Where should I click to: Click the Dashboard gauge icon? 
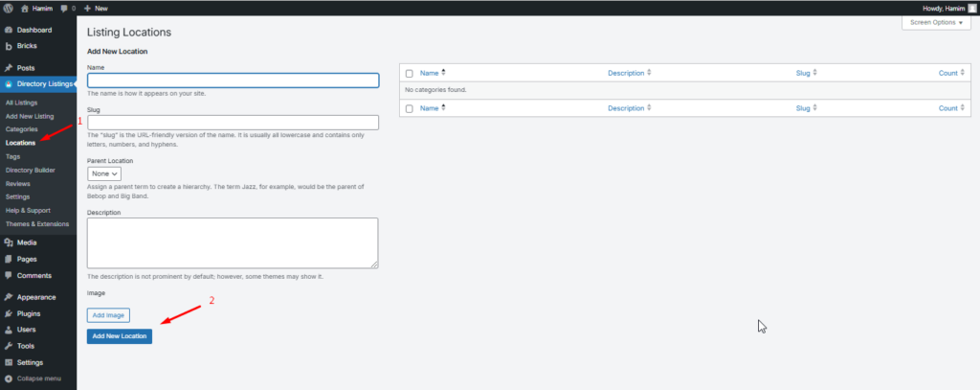pos(9,30)
